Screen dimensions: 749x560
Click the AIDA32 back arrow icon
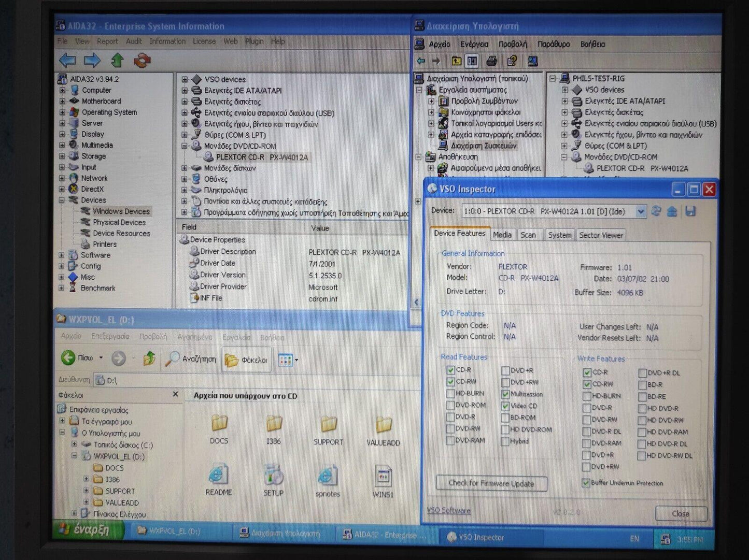click(67, 61)
